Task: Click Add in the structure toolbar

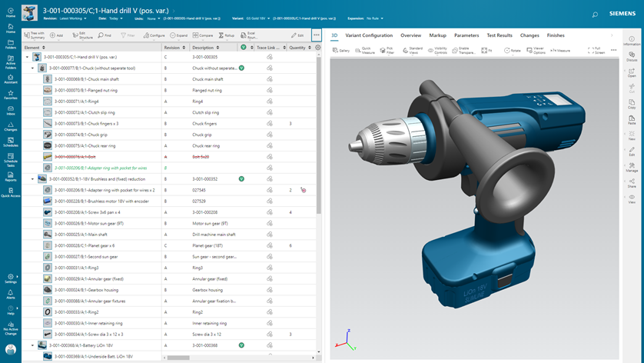Action: [56, 35]
